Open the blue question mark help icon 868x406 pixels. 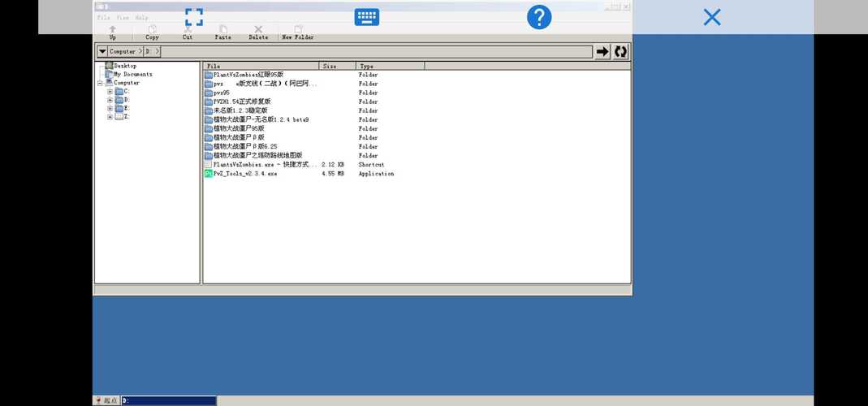(539, 17)
